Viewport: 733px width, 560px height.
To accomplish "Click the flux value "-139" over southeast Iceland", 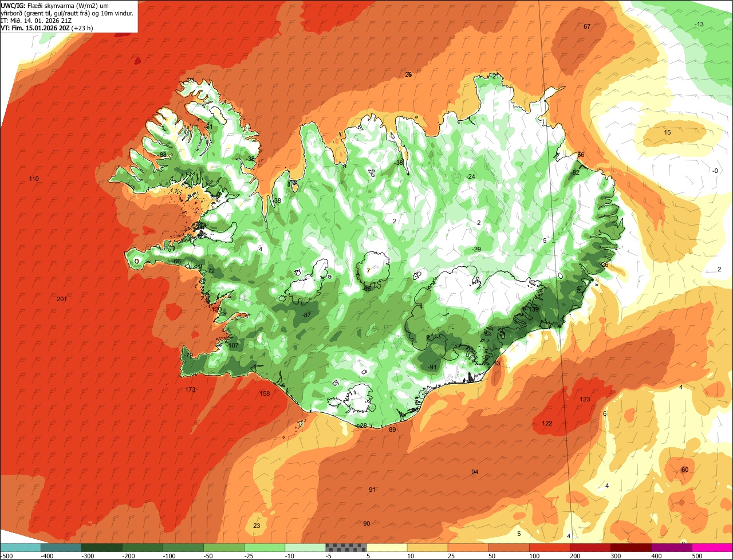I will [532, 309].
